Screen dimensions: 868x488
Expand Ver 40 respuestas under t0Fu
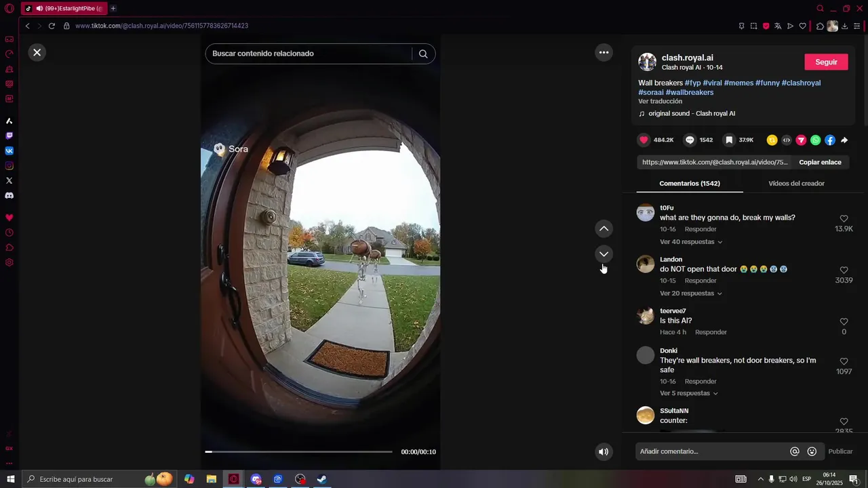(x=691, y=242)
